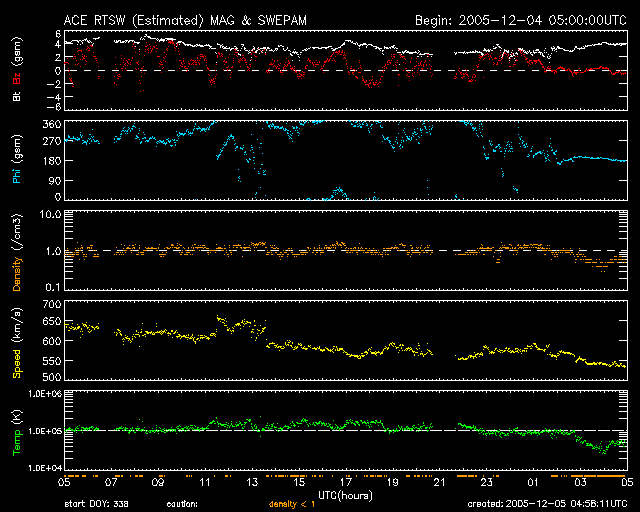This screenshot has width=640, height=512.
Task: Click the "07" hour label on the time axis
Action: click(111, 483)
